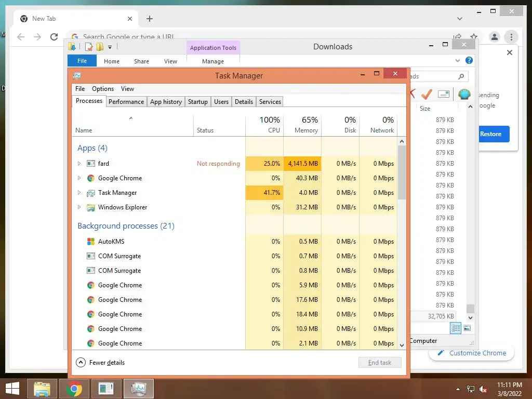The image size is (532, 399).
Task: Click the End task button
Action: [380, 363]
